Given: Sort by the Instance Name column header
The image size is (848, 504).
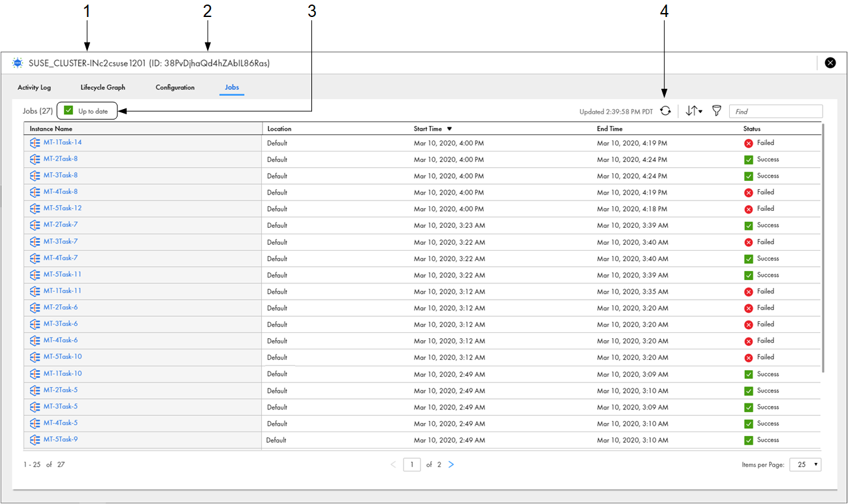Looking at the screenshot, I should [51, 129].
